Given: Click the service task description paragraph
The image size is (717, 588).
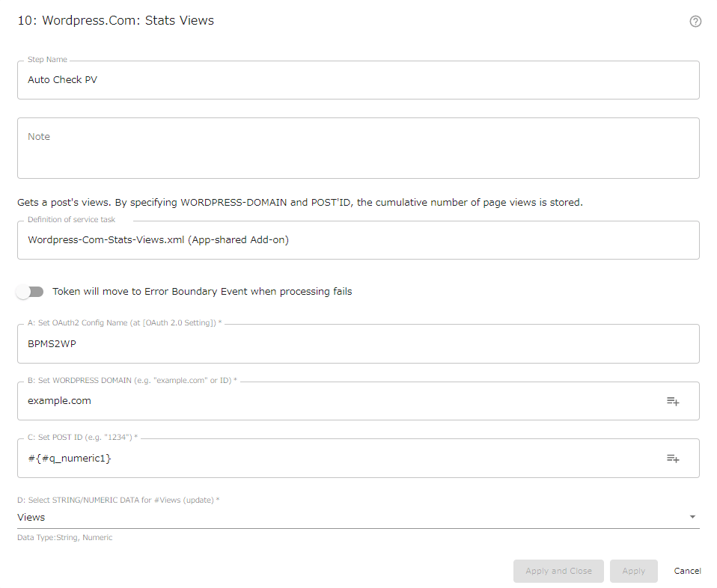Looking at the screenshot, I should [300, 203].
